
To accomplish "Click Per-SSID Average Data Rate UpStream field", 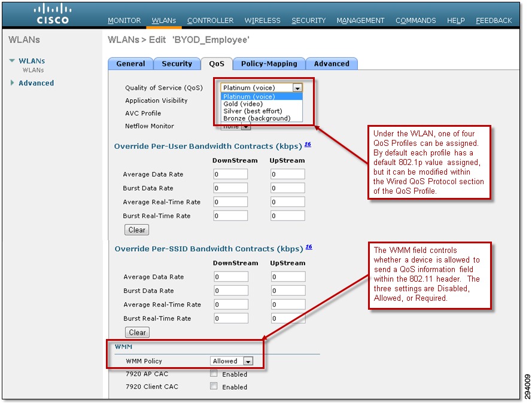I will tap(288, 277).
